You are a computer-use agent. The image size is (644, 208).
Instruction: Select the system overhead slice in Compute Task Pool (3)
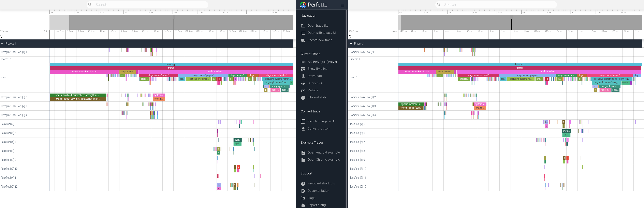[78, 95]
